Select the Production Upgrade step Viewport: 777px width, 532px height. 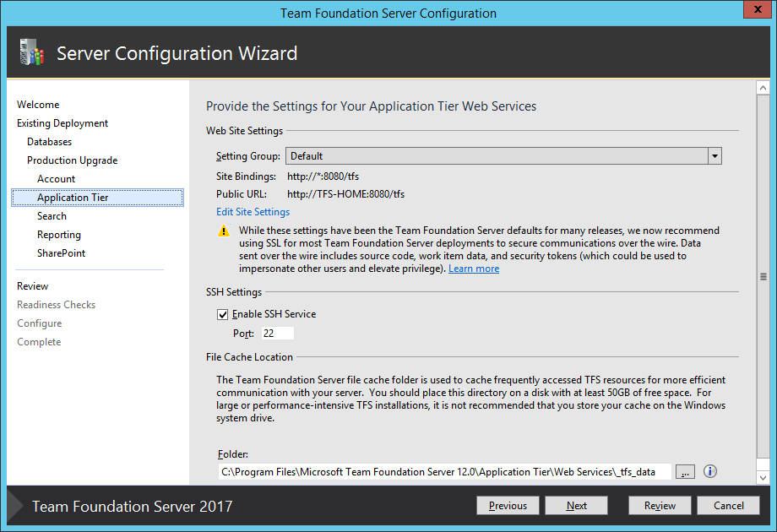click(73, 160)
